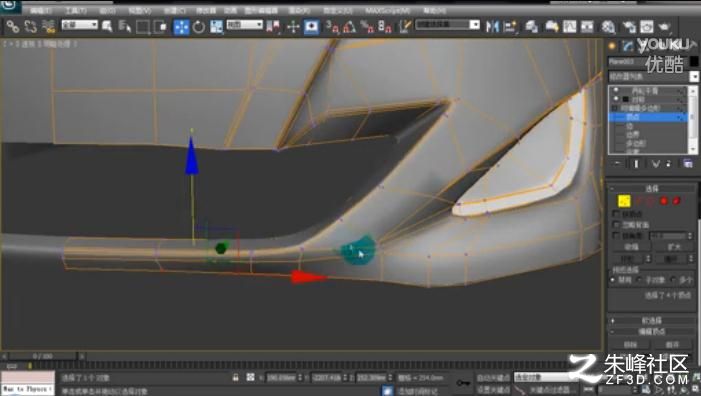Select 边 (edge) level in modifier stack
The width and height of the screenshot is (701, 396).
click(x=629, y=126)
